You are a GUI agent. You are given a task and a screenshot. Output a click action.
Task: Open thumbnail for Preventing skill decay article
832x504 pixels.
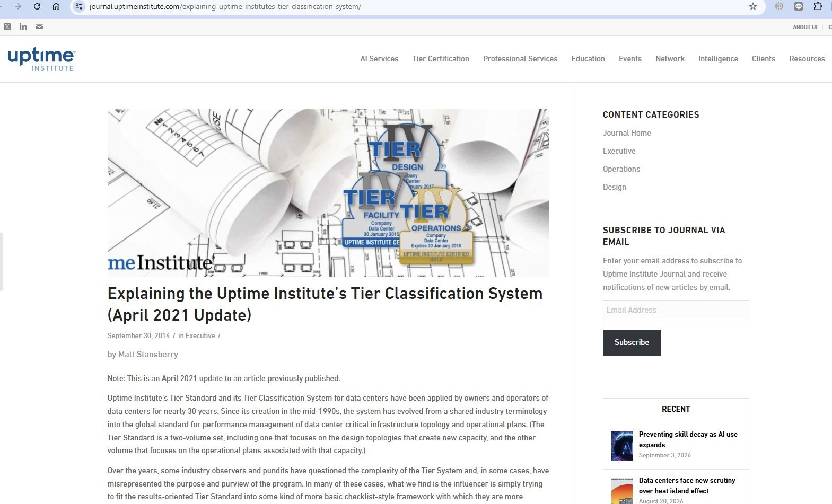coord(622,446)
